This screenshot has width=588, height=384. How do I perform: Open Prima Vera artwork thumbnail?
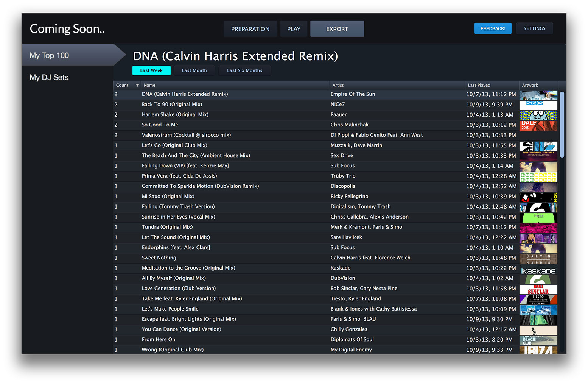pos(538,176)
